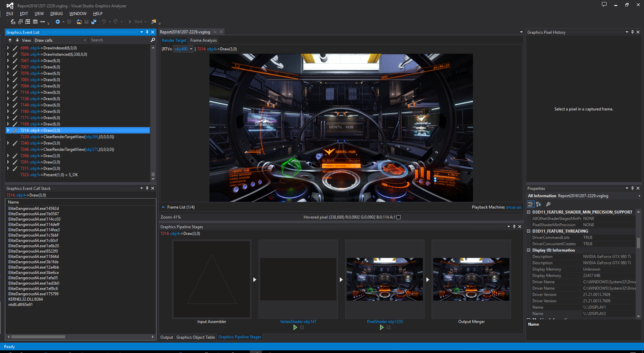
Task: Click the Call Stack horizontal scrollbar thumb
Action: point(38,337)
